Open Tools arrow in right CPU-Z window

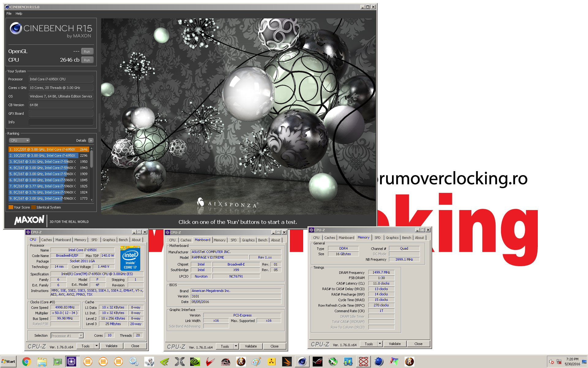[380, 344]
